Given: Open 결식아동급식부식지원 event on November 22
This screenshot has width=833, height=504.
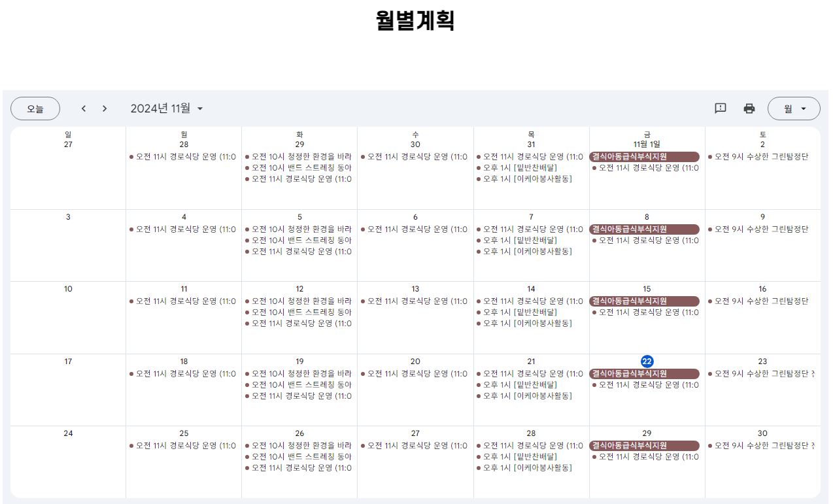Looking at the screenshot, I should point(645,374).
